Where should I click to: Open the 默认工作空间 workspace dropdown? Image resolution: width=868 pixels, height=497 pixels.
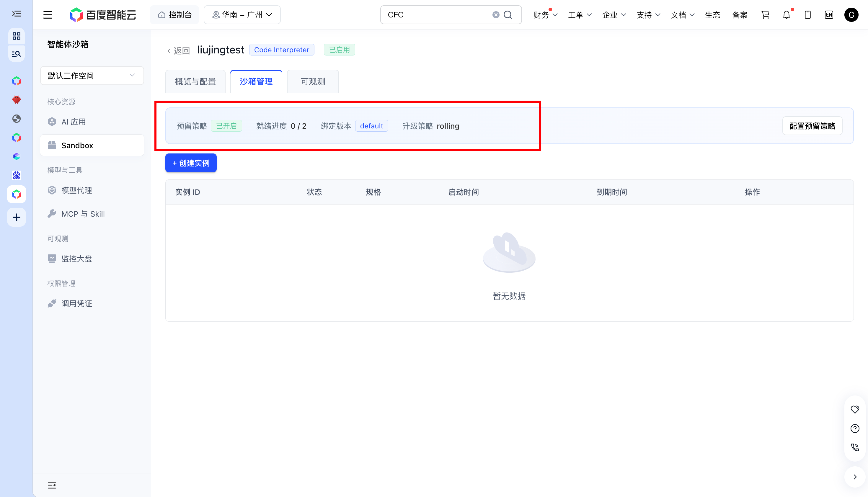92,76
